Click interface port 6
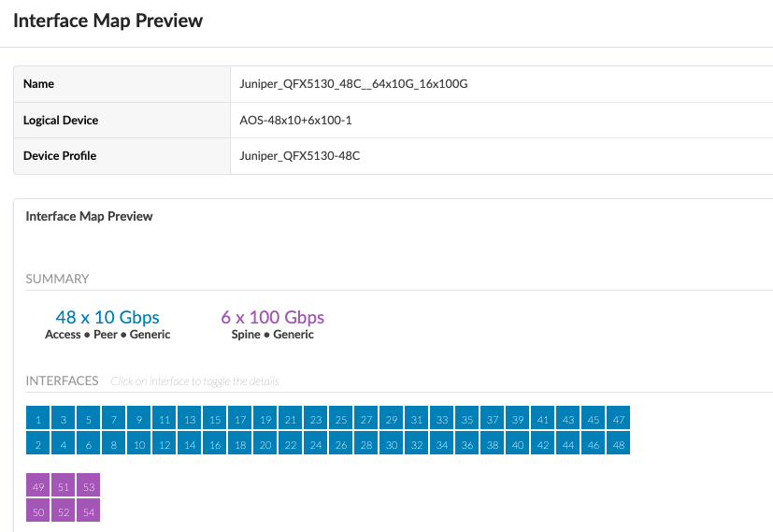The image size is (773, 532). (88, 443)
